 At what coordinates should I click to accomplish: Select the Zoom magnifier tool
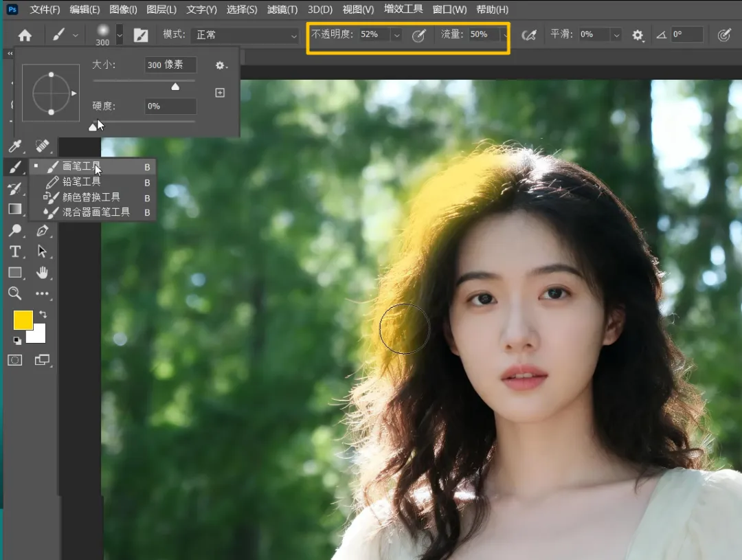point(14,293)
